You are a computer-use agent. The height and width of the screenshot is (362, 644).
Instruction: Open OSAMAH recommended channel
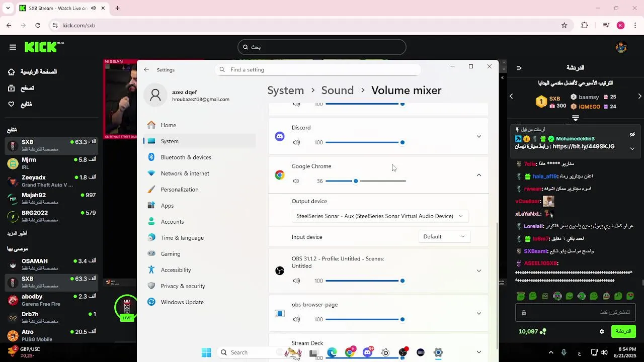51,264
